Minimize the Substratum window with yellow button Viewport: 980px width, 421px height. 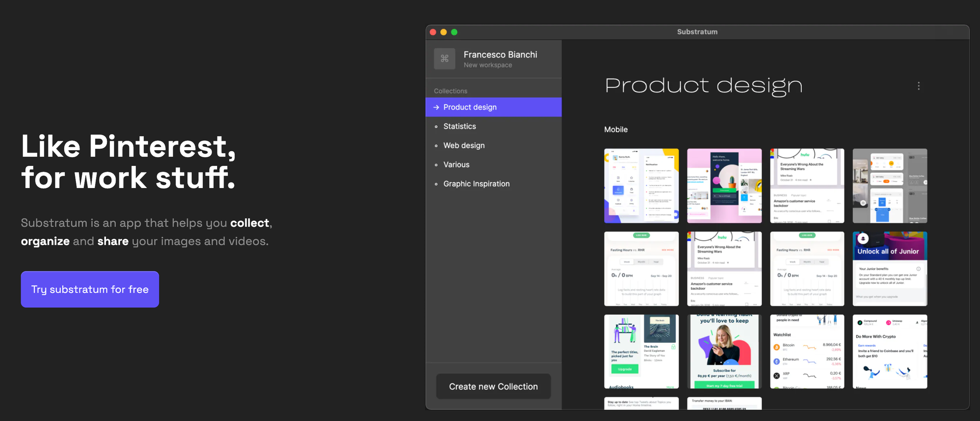[x=443, y=32]
